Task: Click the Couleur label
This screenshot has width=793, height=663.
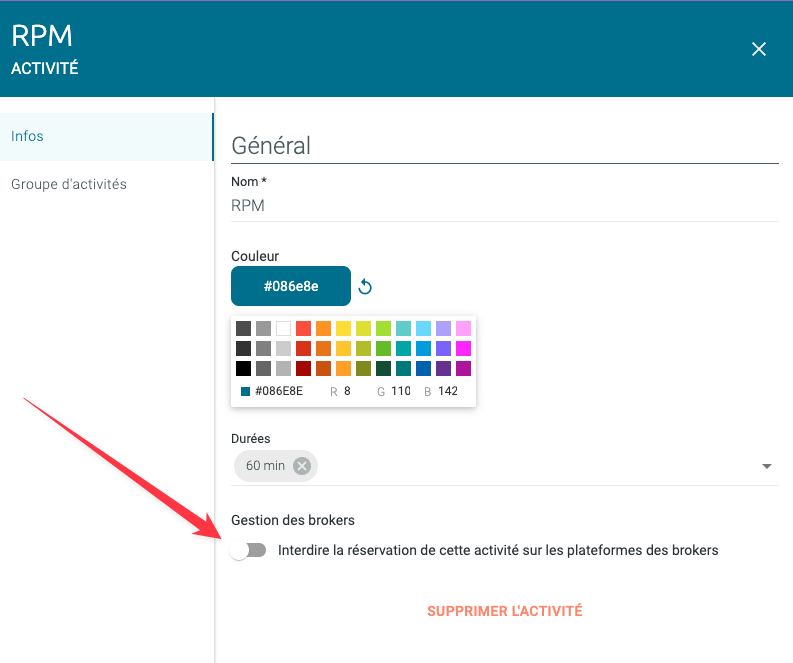Action: point(255,256)
